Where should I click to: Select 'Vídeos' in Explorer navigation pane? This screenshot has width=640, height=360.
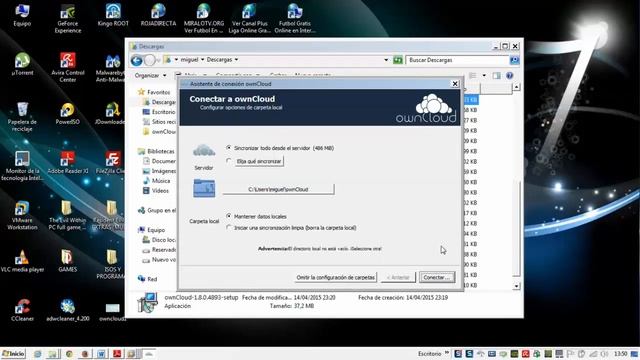click(160, 191)
